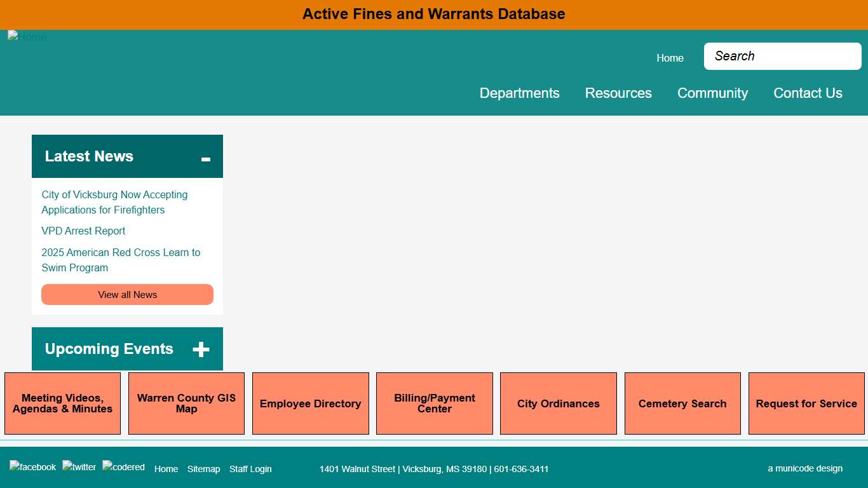
Task: Open the Billing/Payment Center tile
Action: 435,403
